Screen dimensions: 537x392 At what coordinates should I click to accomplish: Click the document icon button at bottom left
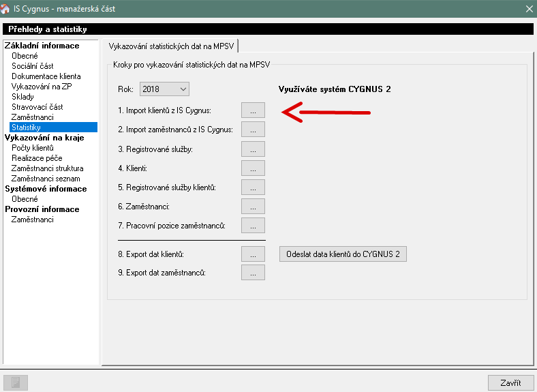16,382
